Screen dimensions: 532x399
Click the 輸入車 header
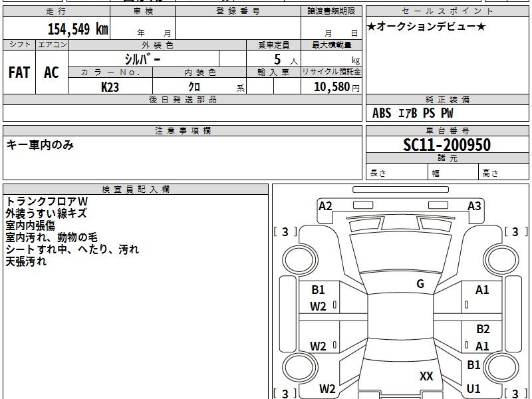tap(273, 72)
